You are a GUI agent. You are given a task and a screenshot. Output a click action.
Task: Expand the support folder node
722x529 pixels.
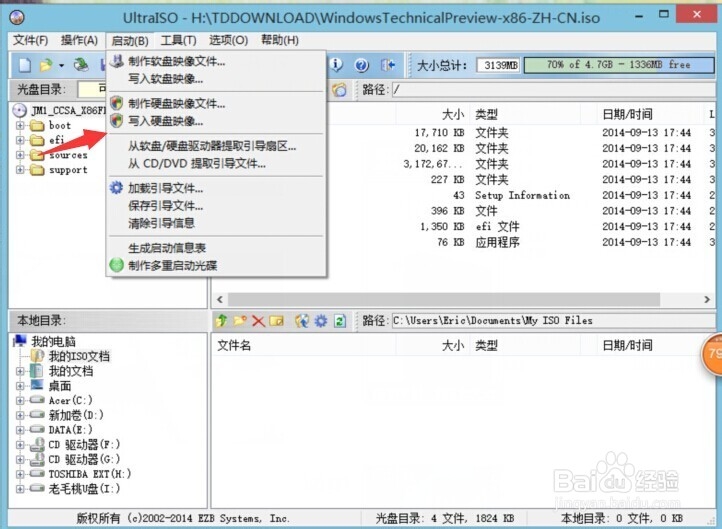(20, 169)
